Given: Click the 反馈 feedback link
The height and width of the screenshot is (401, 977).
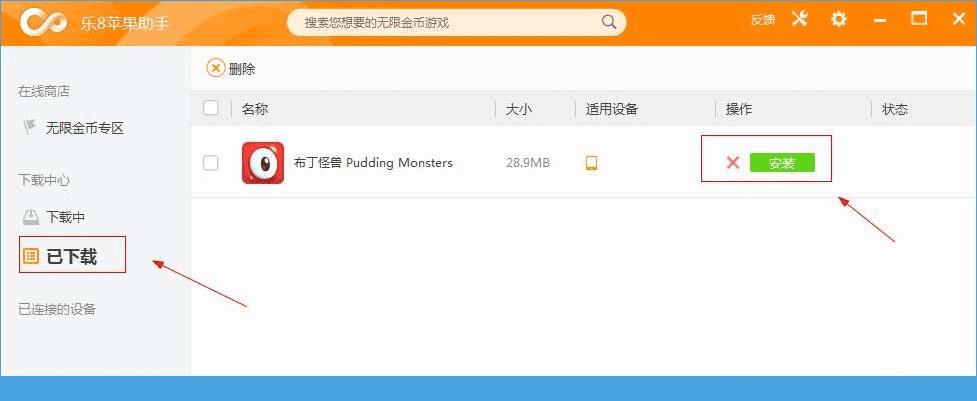Looking at the screenshot, I should 763,20.
